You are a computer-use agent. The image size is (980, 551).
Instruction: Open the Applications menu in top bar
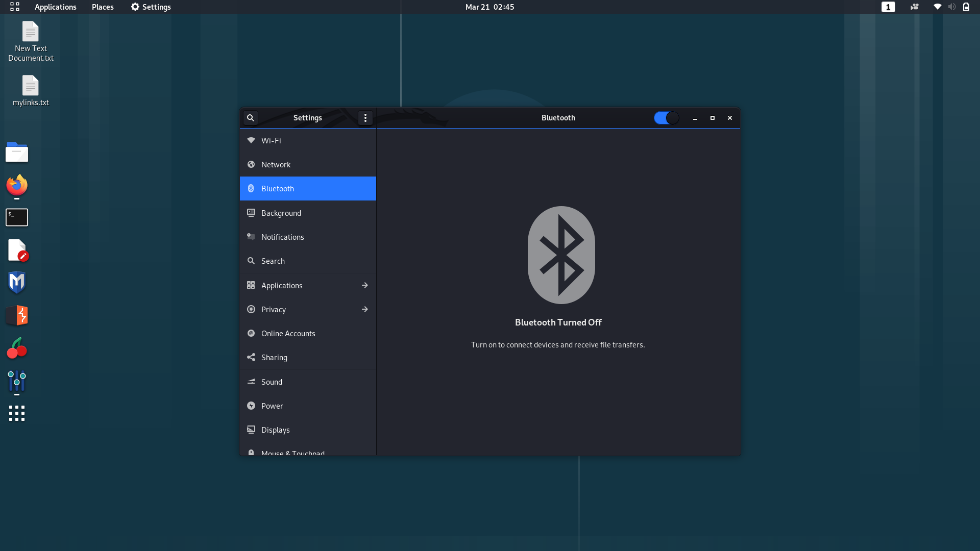[55, 7]
